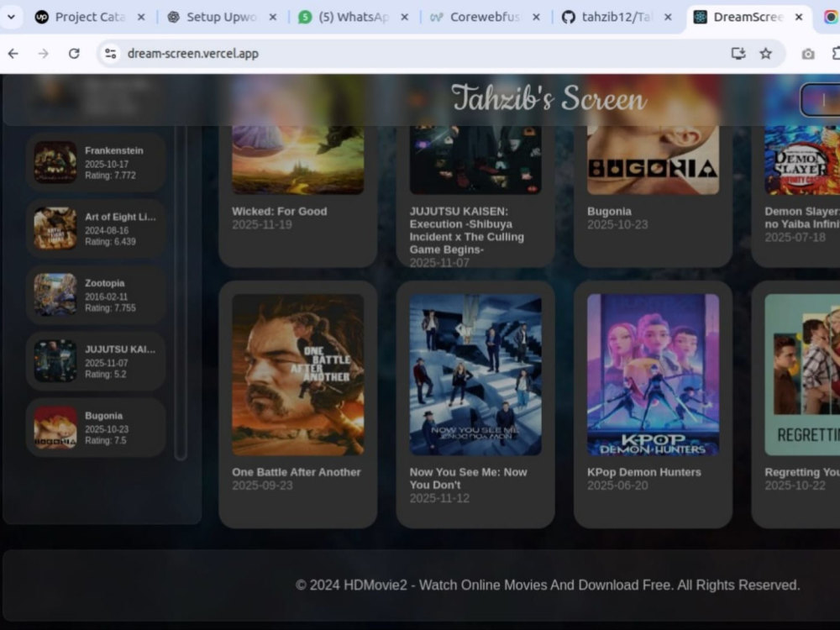
Task: Open Zootopia in the sidebar list
Action: (x=96, y=295)
